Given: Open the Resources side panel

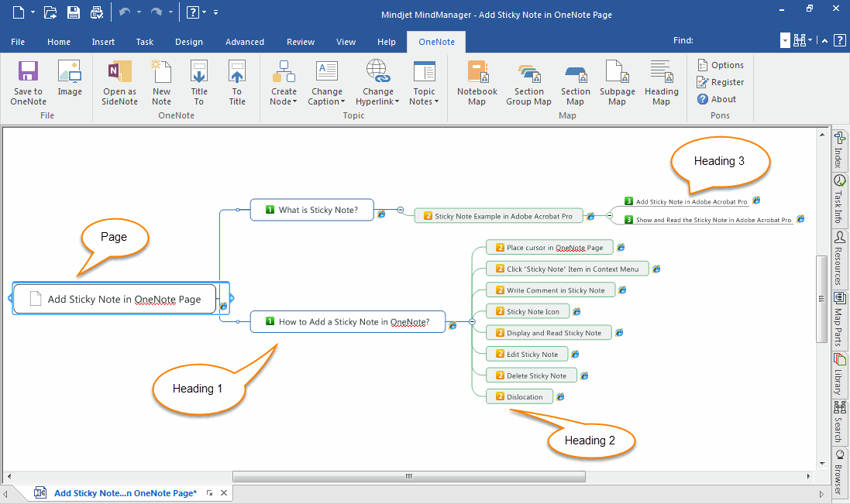Looking at the screenshot, I should (839, 259).
